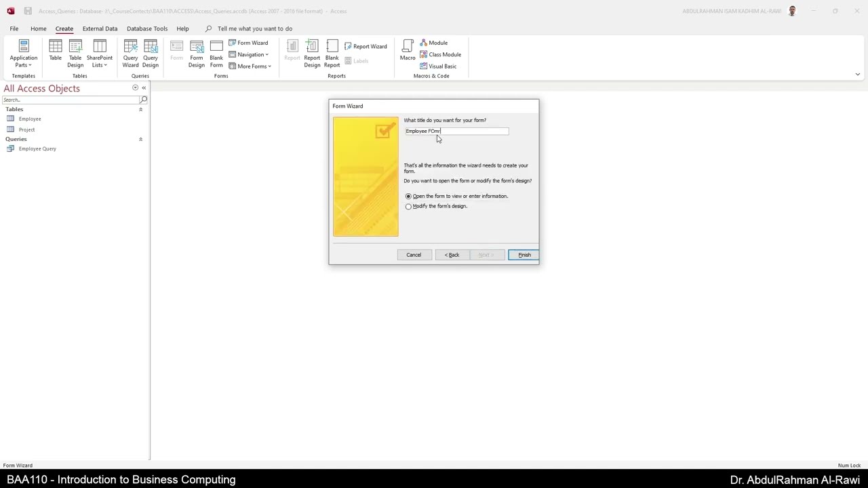
Task: Switch to the Create tab
Action: 64,28
